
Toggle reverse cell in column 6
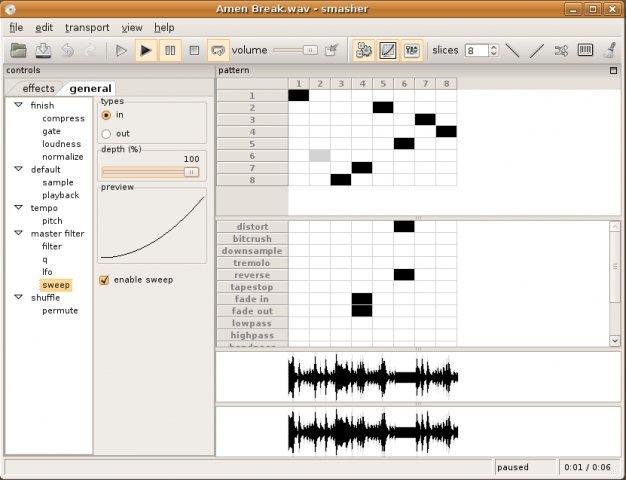404,275
